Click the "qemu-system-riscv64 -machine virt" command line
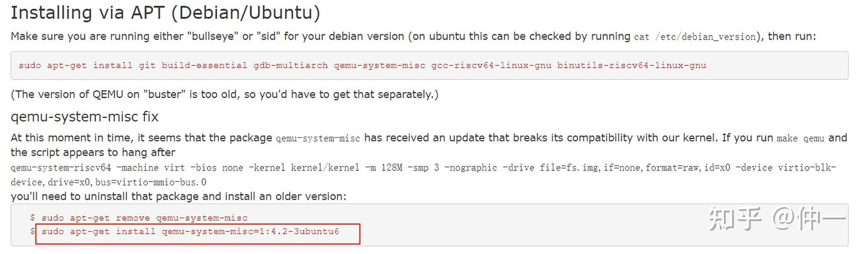 point(424,167)
